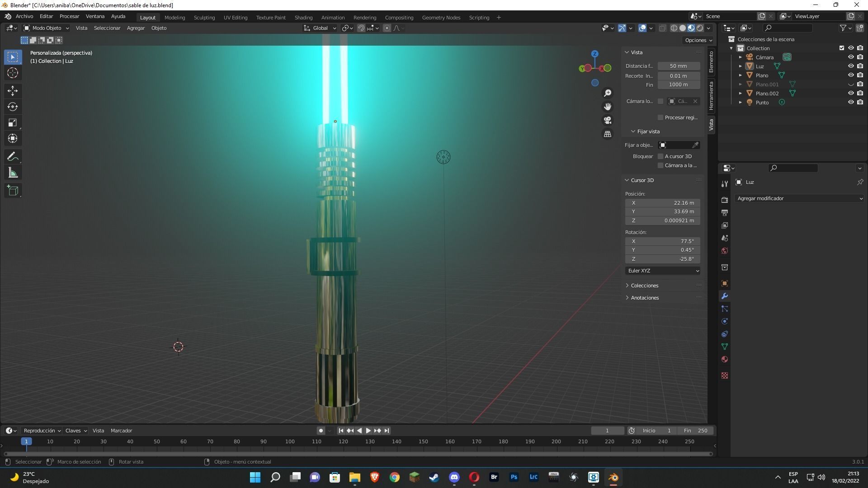Jump to the last frame button

pyautogui.click(x=387, y=431)
